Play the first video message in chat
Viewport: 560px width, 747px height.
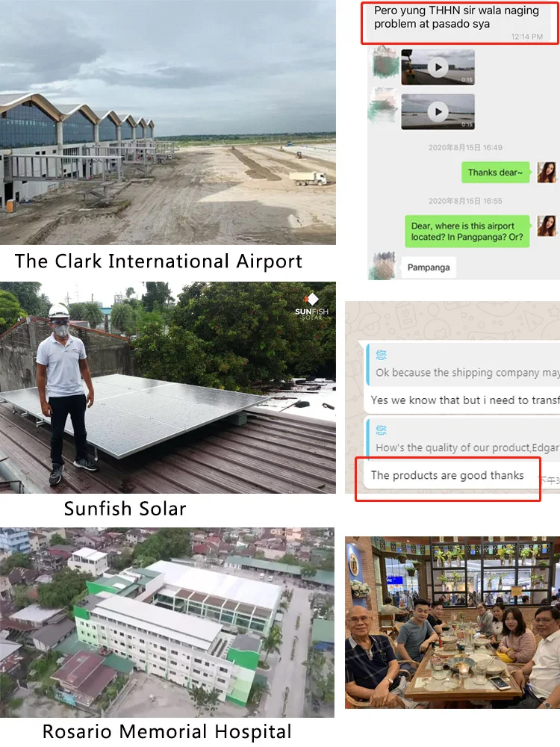click(438, 67)
